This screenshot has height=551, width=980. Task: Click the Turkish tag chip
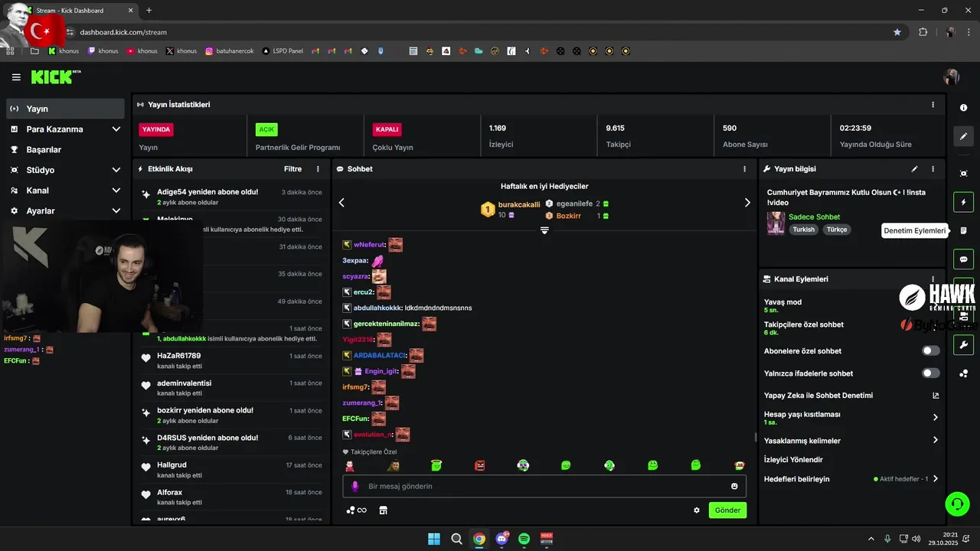804,230
